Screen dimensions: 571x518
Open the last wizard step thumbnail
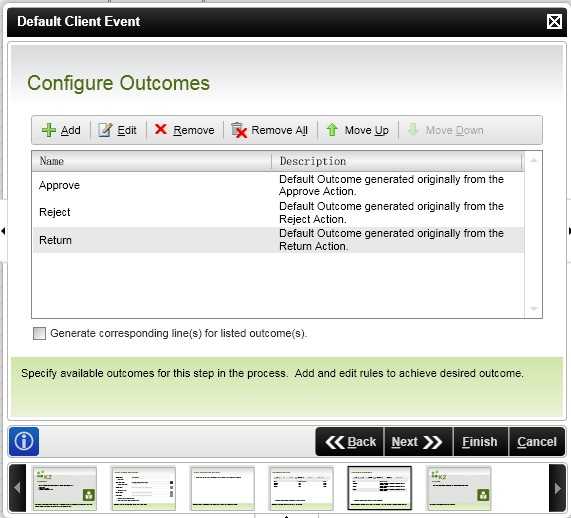458,488
